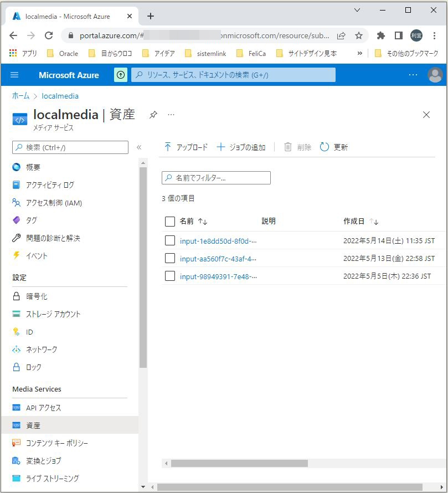Click the ID key icon

click(x=17, y=332)
